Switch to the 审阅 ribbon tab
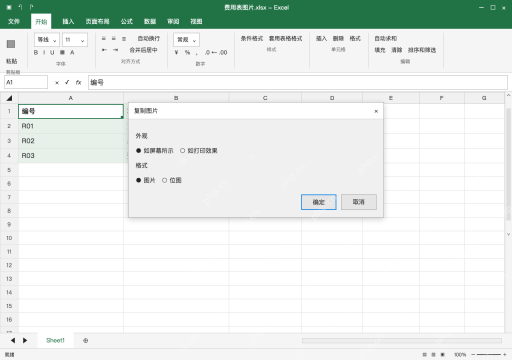Viewport: 512px width, 360px height. pos(173,21)
